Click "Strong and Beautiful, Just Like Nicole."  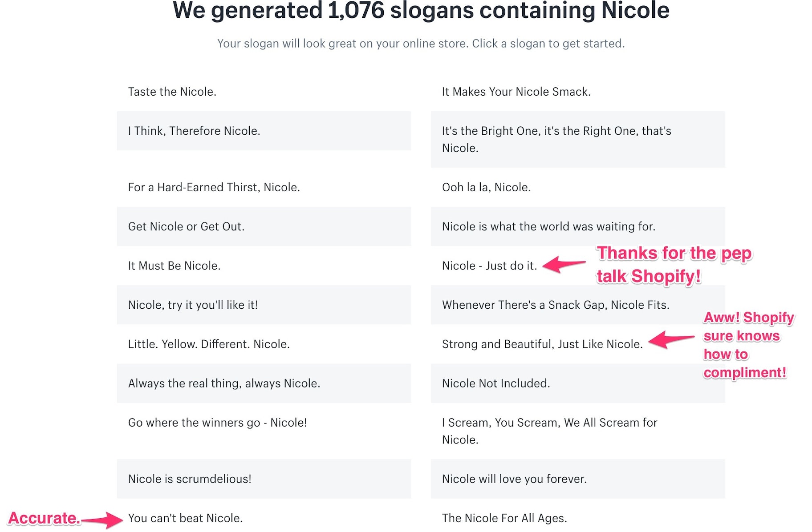pos(542,344)
